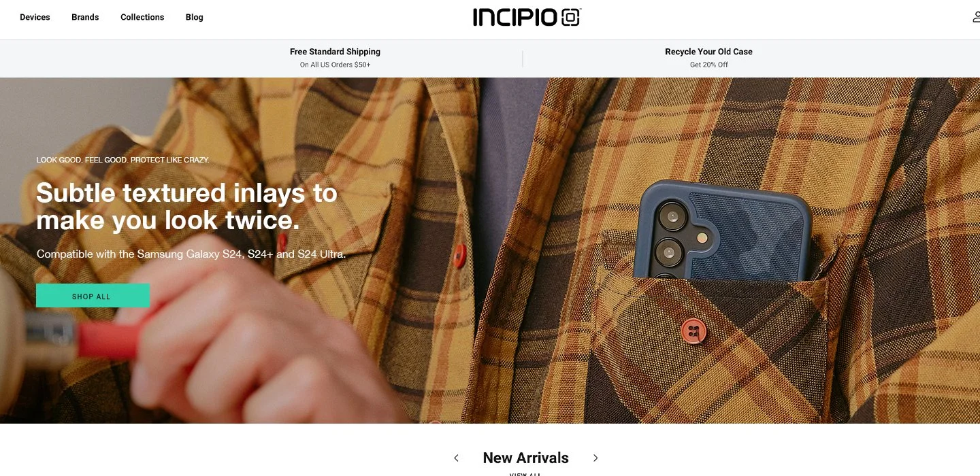Click the Incipio logo to go home
The image size is (980, 476).
click(527, 17)
